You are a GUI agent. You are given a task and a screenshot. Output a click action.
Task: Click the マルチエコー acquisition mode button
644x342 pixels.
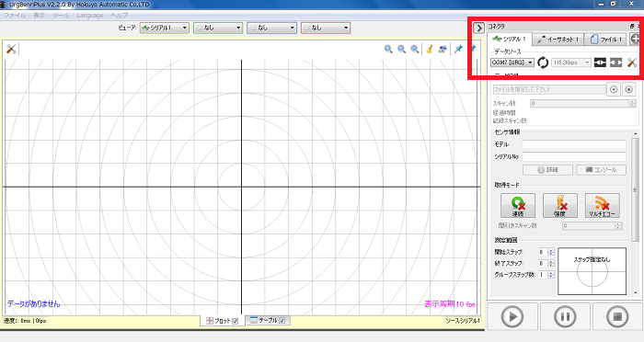click(x=602, y=205)
